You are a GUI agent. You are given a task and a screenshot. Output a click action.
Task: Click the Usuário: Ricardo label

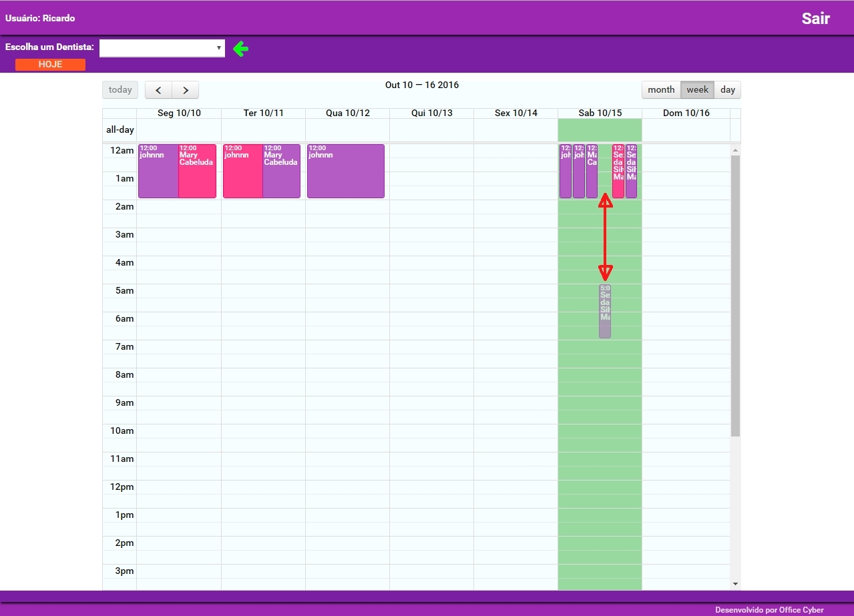click(40, 18)
